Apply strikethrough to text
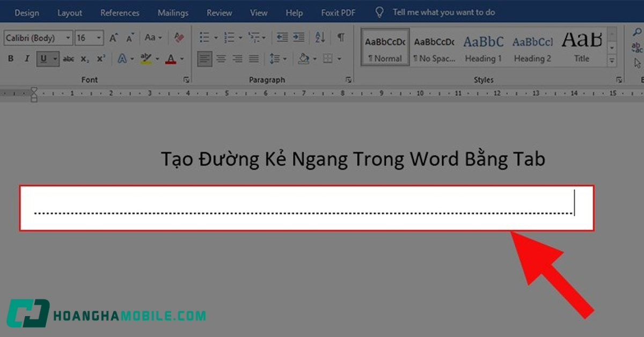This screenshot has width=644, height=337. pos(68,58)
